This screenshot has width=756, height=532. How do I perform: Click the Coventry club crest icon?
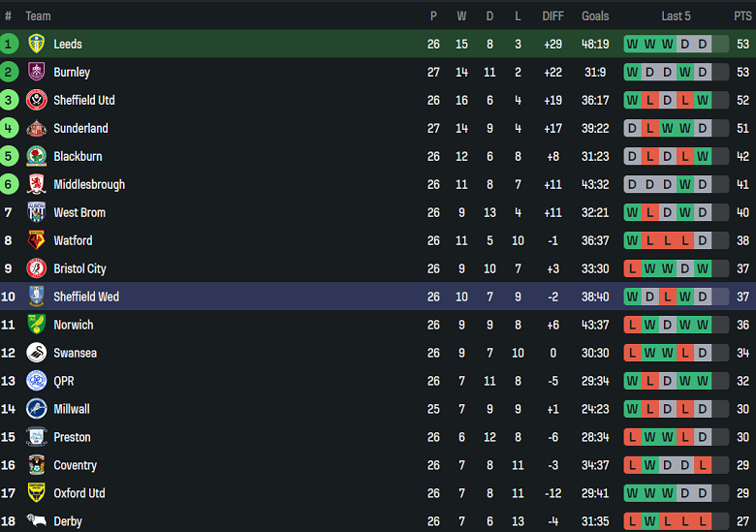click(36, 465)
